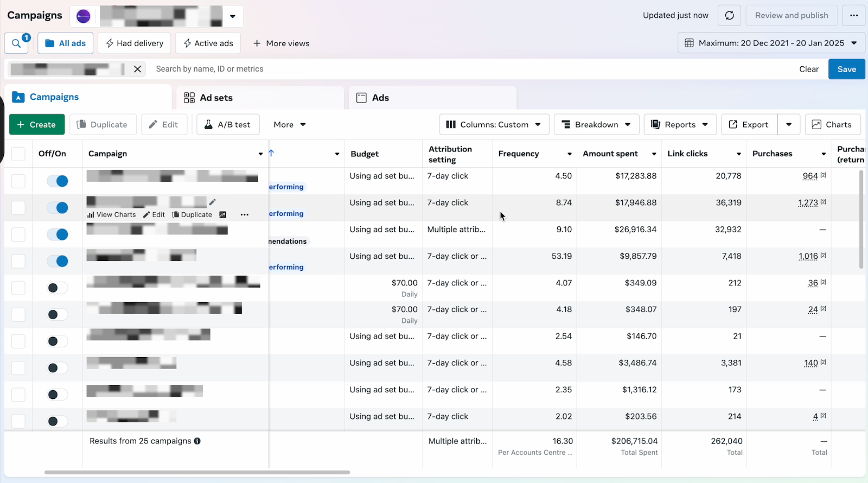Click the purchases footnote icon in the $17,283.88 row
868x483 pixels.
pyautogui.click(x=823, y=175)
